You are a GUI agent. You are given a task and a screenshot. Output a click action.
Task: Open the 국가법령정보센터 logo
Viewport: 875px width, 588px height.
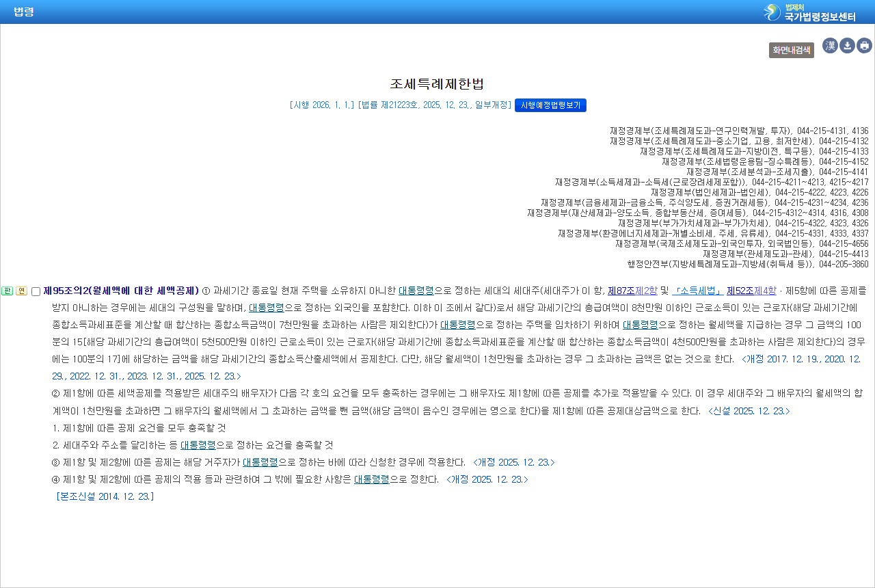[809, 12]
